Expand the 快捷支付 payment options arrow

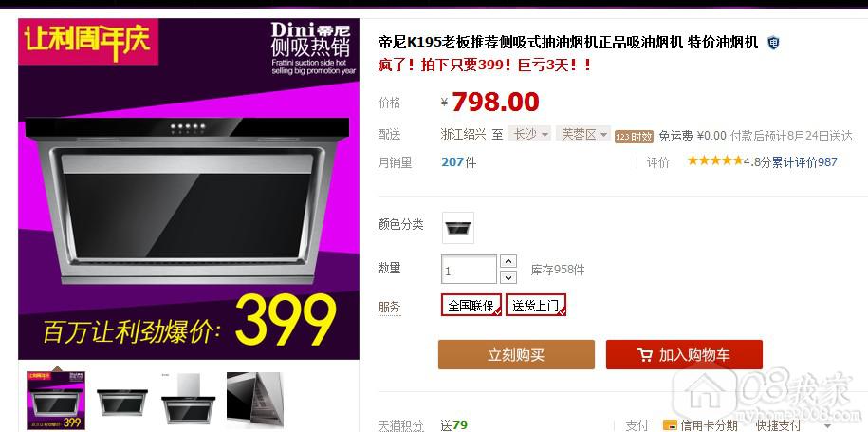coord(827,426)
